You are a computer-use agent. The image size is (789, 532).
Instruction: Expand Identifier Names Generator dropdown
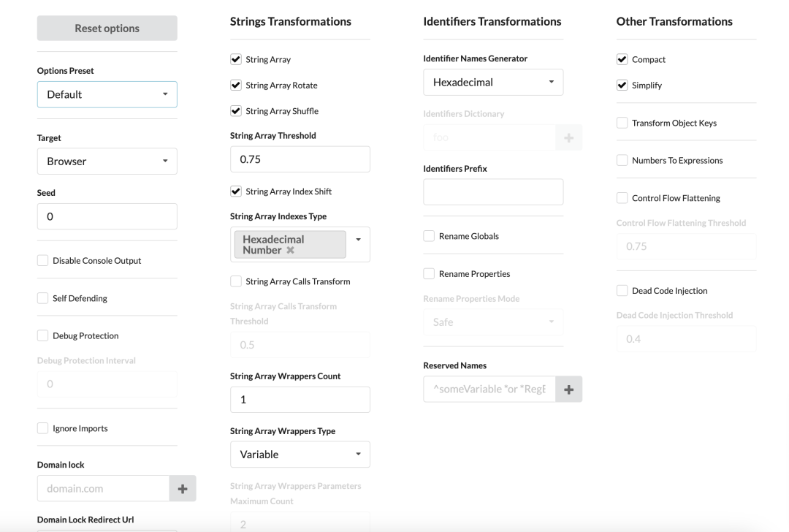[x=493, y=83]
